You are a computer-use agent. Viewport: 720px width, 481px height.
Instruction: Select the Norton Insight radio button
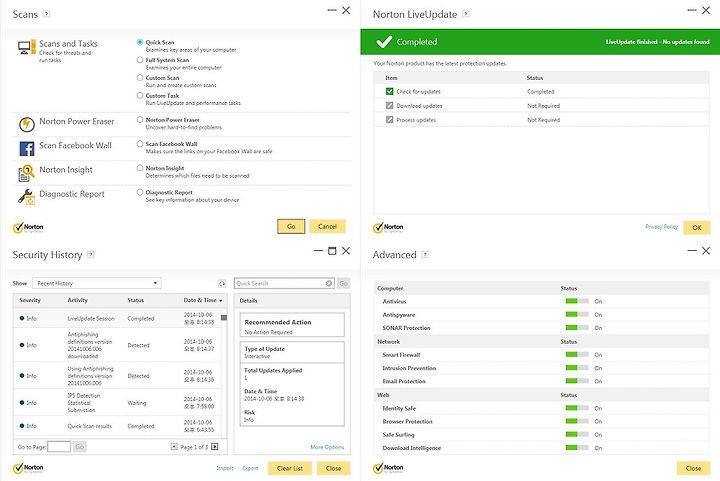pyautogui.click(x=140, y=168)
